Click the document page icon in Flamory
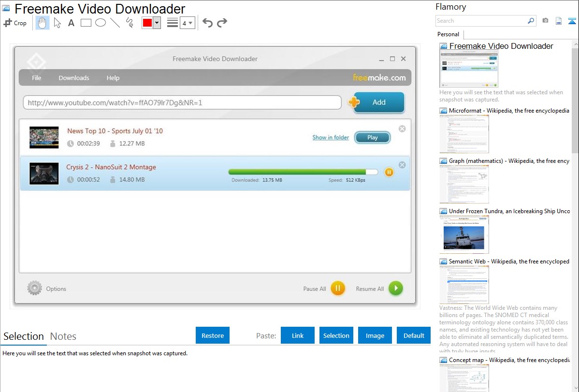This screenshot has width=579, height=392. 559,21
